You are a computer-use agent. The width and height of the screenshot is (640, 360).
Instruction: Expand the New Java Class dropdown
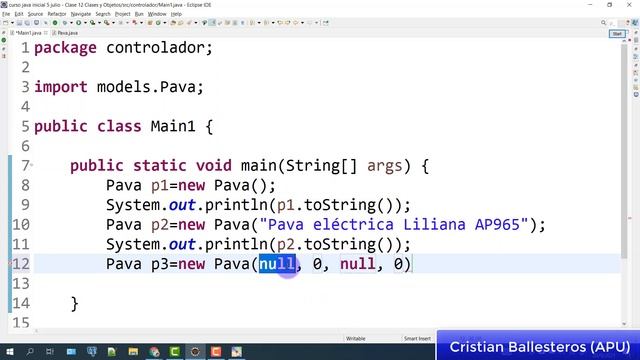pos(164,23)
